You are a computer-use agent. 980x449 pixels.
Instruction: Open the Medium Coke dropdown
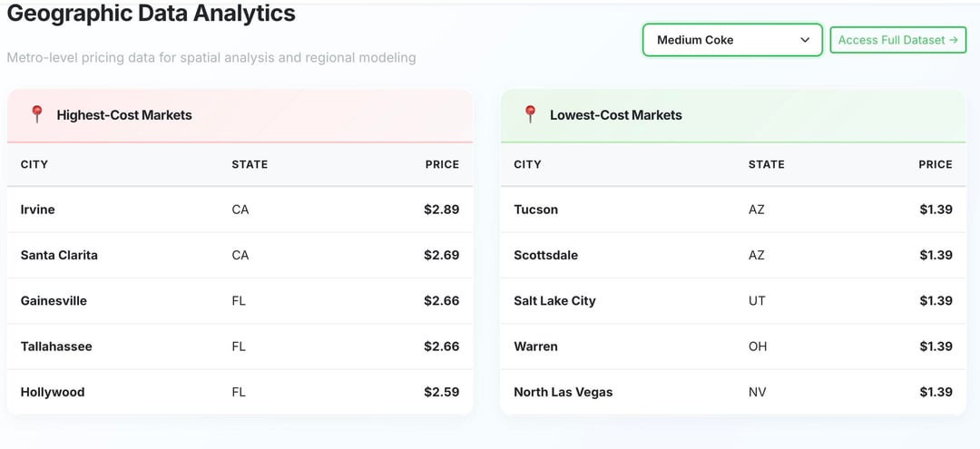(x=731, y=40)
